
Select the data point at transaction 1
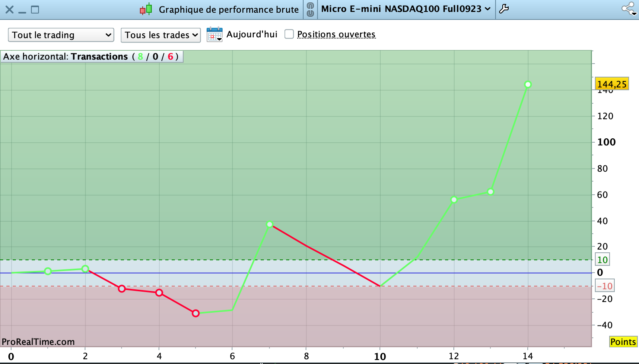[48, 271]
